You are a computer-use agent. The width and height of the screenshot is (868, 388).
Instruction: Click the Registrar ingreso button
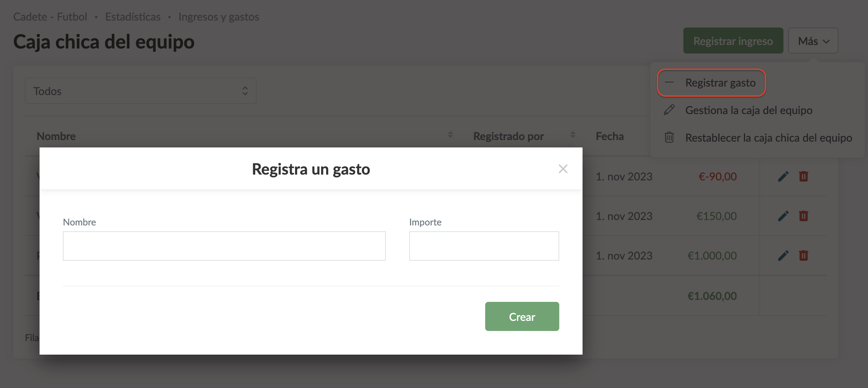click(x=733, y=41)
